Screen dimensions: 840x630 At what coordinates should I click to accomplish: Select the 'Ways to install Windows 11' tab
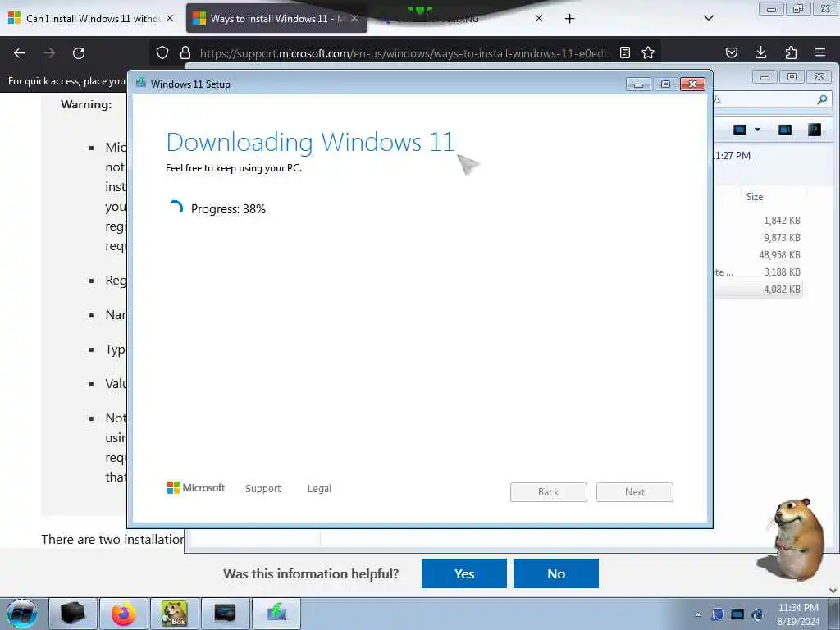(x=276, y=19)
